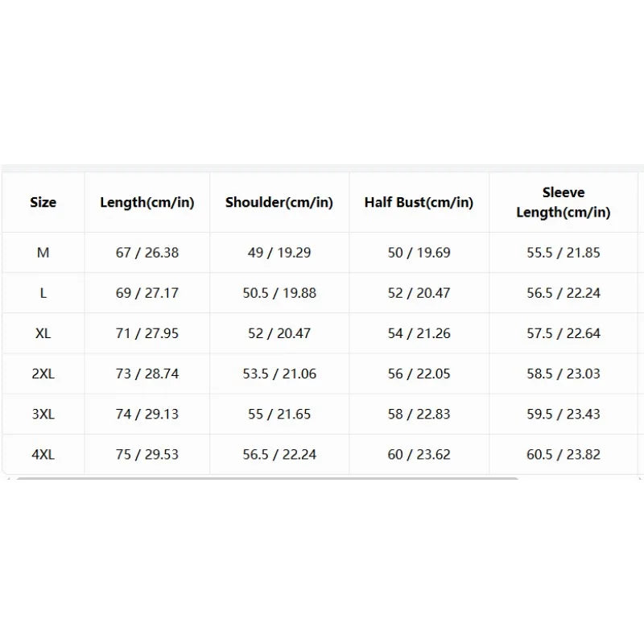Click the Half Bust(cm/in) column header

point(419,202)
